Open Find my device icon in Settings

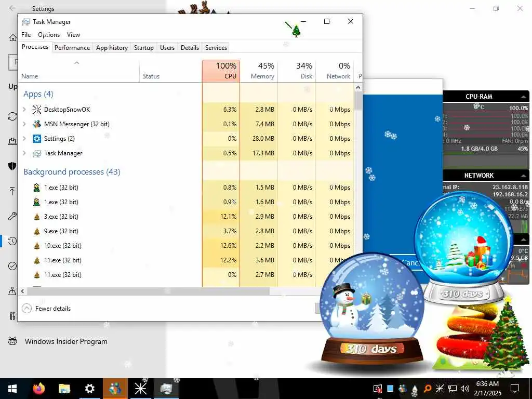coord(12,291)
